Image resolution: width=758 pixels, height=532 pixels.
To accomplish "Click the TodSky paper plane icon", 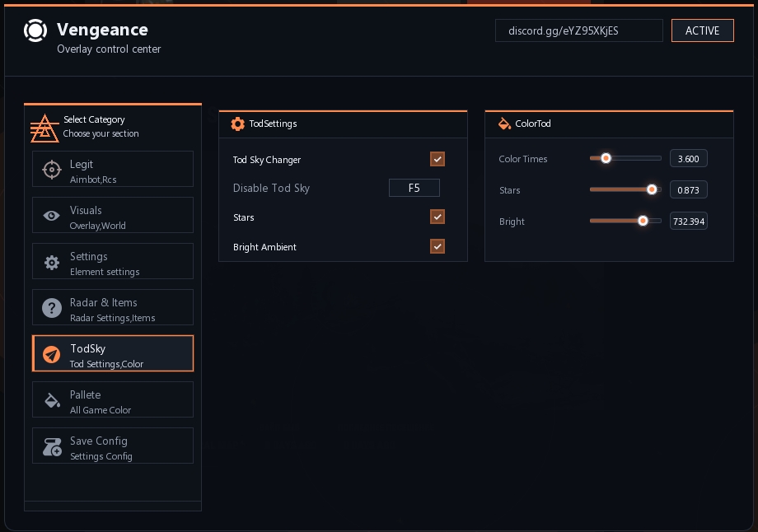I will click(52, 354).
